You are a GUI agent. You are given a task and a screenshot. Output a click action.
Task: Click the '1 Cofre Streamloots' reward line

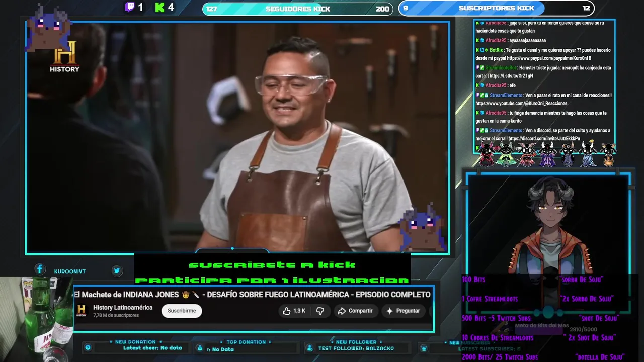tap(490, 299)
